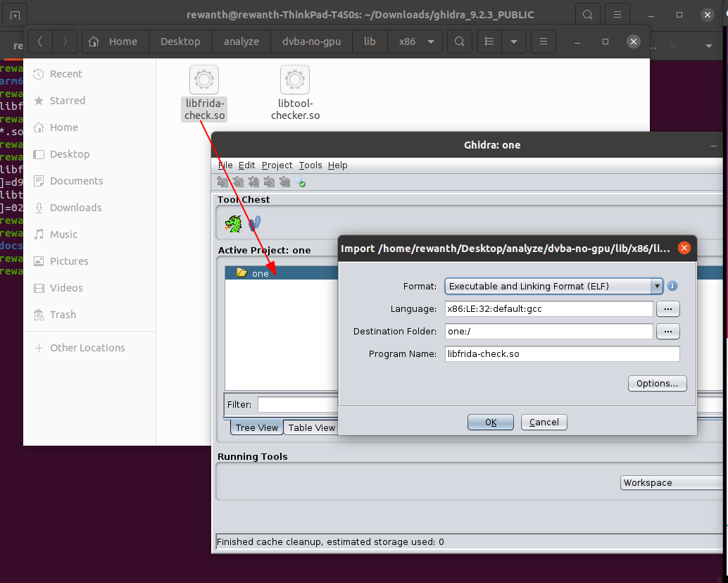Click Add File to Version Control toolbar icon
The width and height of the screenshot is (728, 583).
[223, 182]
